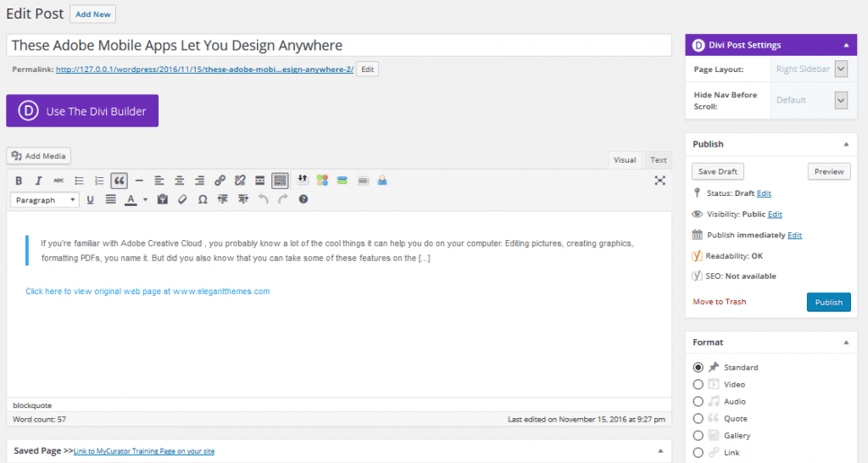Image resolution: width=868 pixels, height=463 pixels.
Task: Align text right
Action: 199,181
